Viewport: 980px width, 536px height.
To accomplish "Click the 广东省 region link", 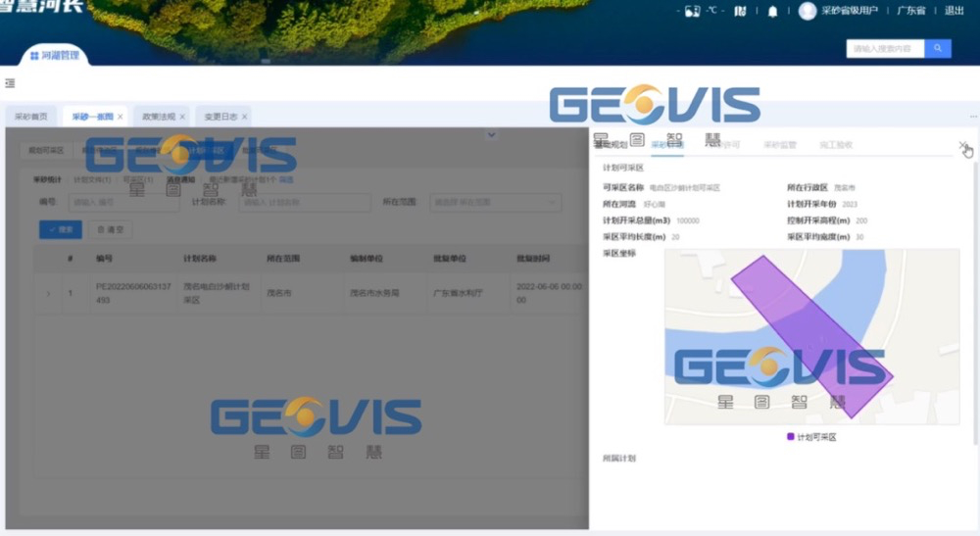I will click(x=911, y=11).
